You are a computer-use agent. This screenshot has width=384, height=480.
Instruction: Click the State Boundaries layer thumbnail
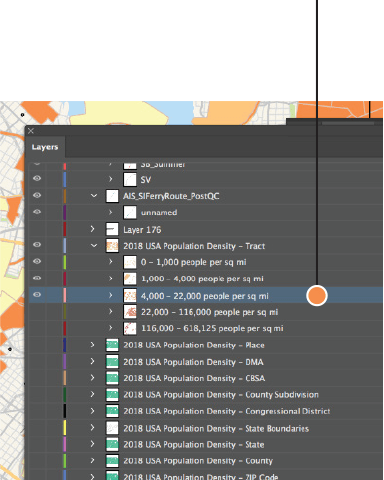pyautogui.click(x=112, y=428)
